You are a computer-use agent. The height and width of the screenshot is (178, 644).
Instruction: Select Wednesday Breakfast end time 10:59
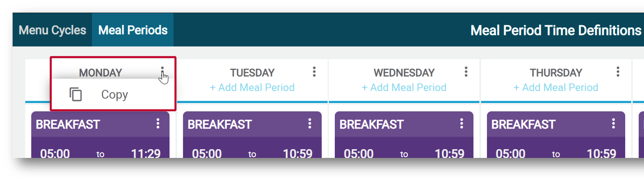(449, 153)
